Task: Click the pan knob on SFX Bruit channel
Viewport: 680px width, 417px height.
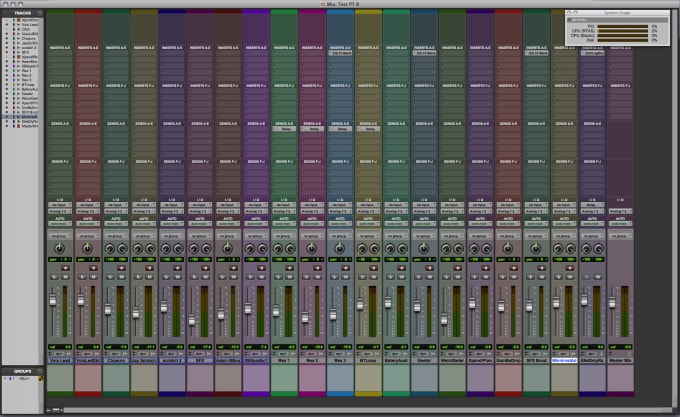Action: point(536,248)
